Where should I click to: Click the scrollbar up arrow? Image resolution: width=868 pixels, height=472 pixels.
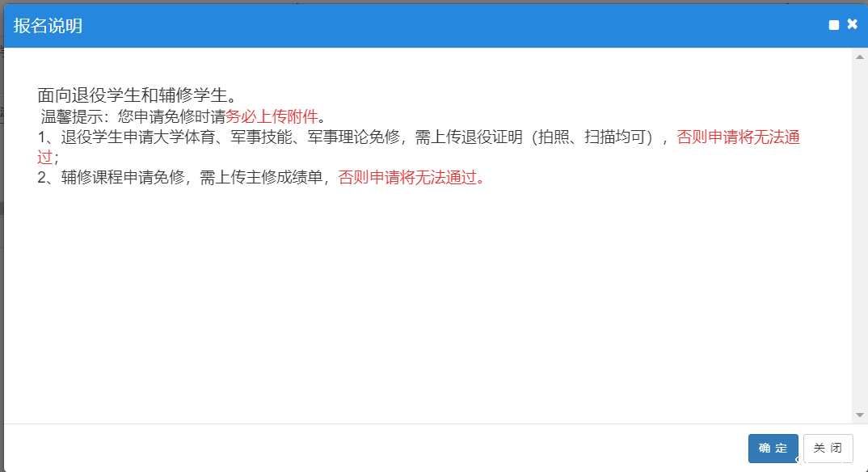[860, 58]
